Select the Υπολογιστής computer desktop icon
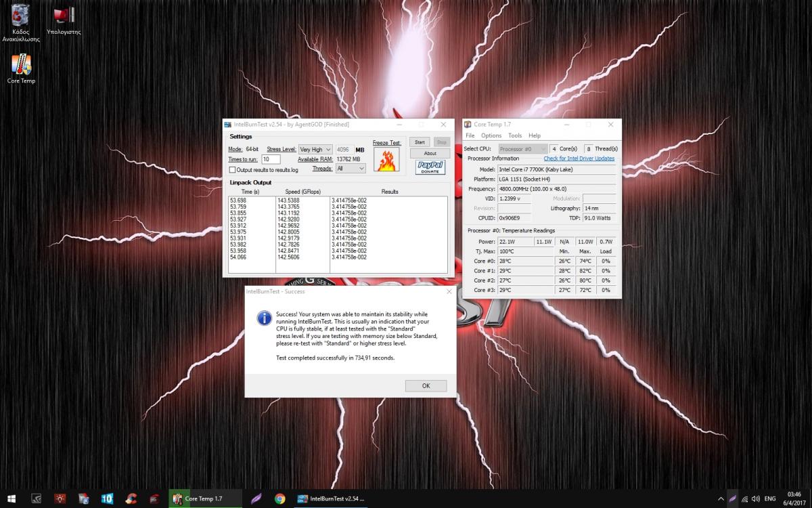 [x=64, y=20]
